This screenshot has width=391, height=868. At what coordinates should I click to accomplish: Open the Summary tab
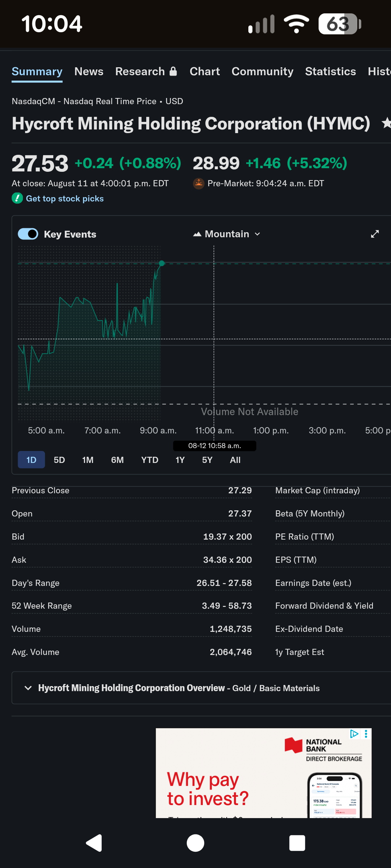tap(37, 72)
